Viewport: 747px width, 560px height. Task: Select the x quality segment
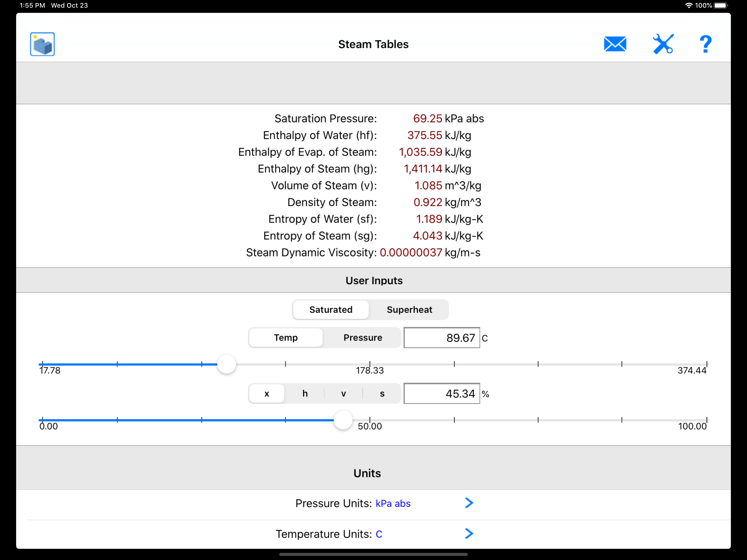pyautogui.click(x=267, y=393)
